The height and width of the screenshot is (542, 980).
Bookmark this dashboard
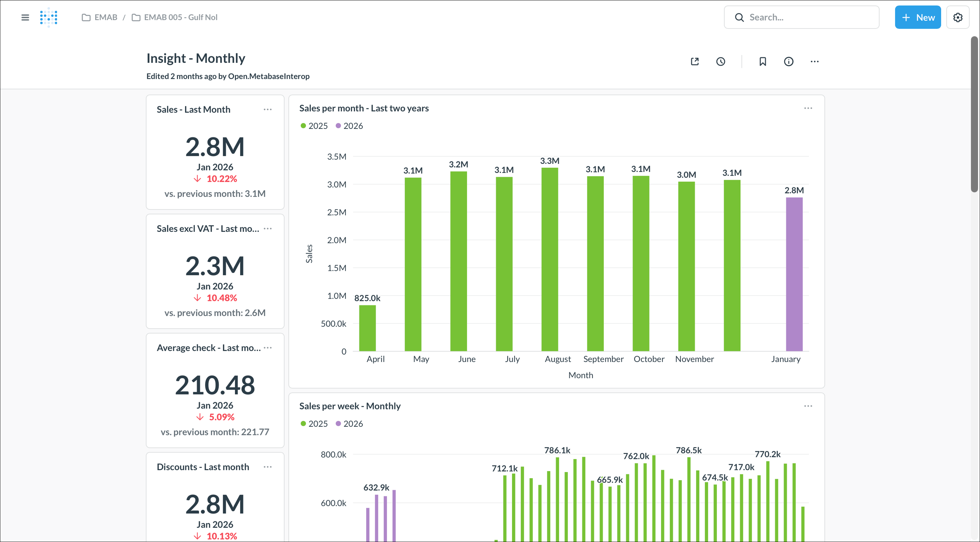coord(763,61)
